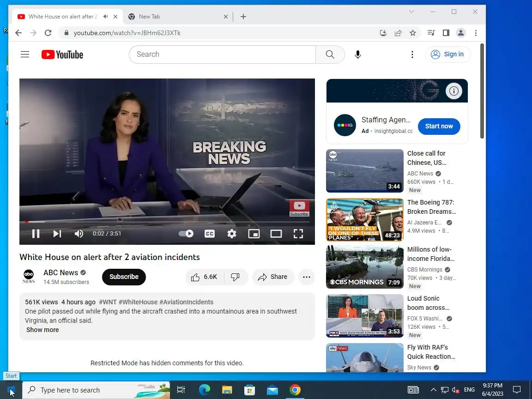Click the page vertical scrollbar

click(x=482, y=91)
